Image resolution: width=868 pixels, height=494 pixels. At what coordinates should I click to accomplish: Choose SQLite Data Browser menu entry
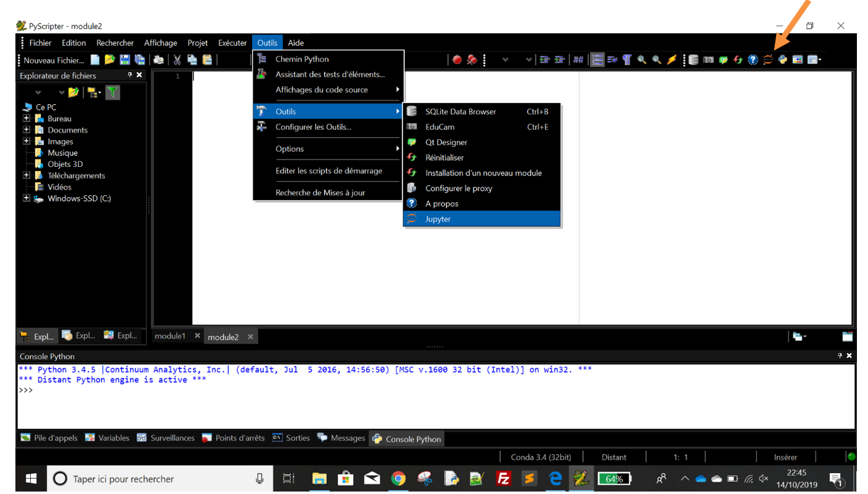point(482,111)
